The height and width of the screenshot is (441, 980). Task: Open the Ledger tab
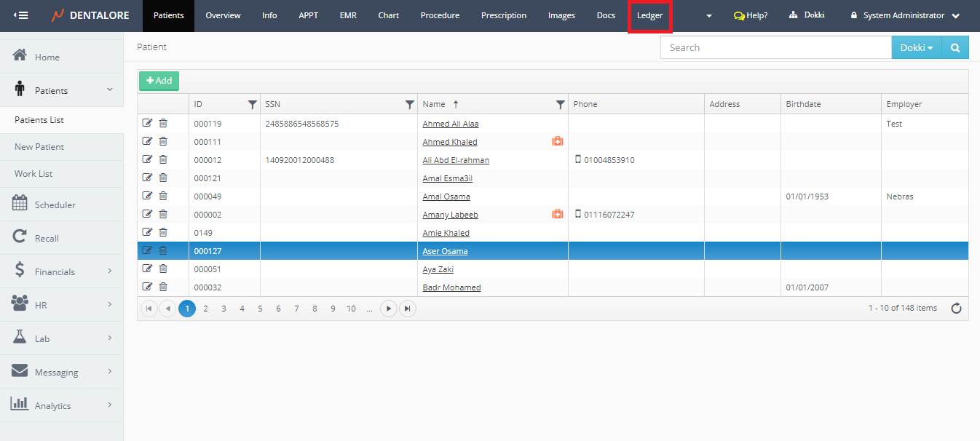[649, 15]
